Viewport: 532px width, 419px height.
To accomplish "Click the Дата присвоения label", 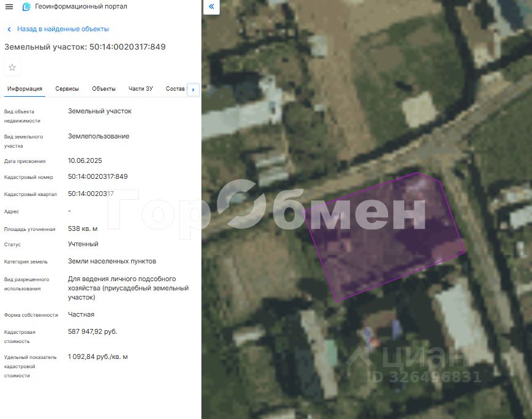I will point(24,161).
